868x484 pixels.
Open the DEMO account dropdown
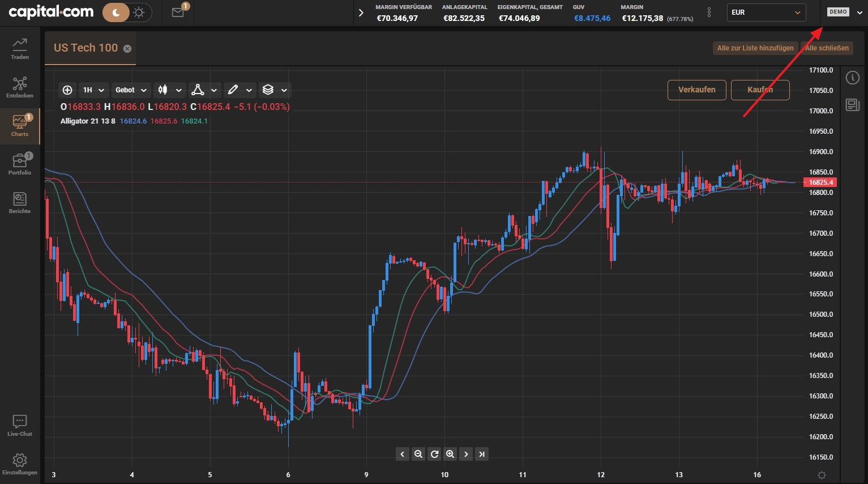[x=844, y=12]
